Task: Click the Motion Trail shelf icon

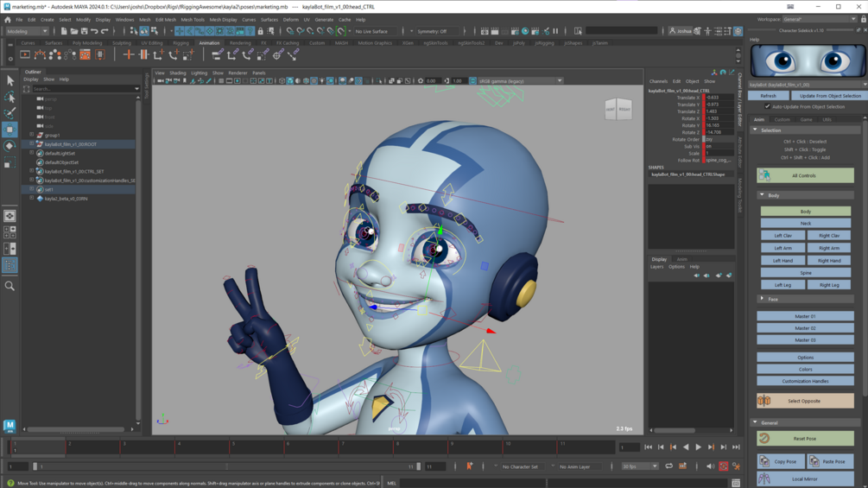Action: tap(40, 54)
